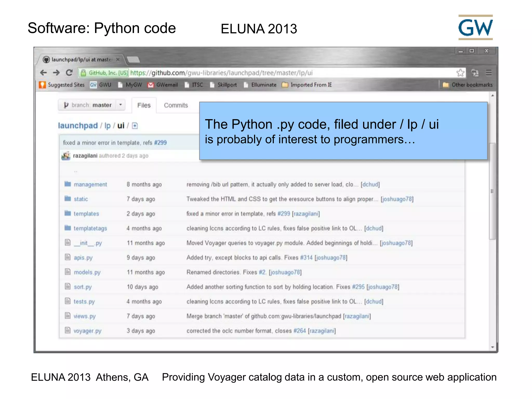Click the extension icon beside the star

pyautogui.click(x=475, y=73)
